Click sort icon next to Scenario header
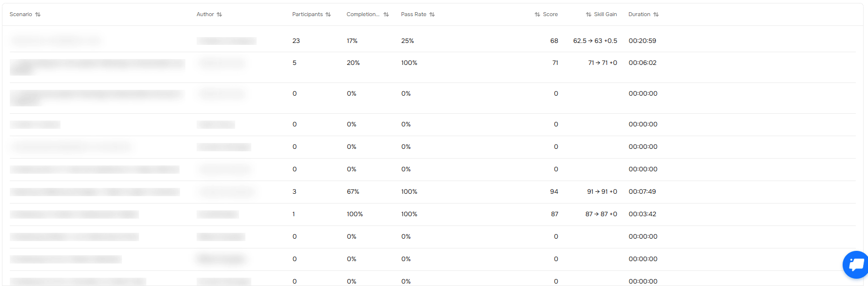 (x=38, y=15)
